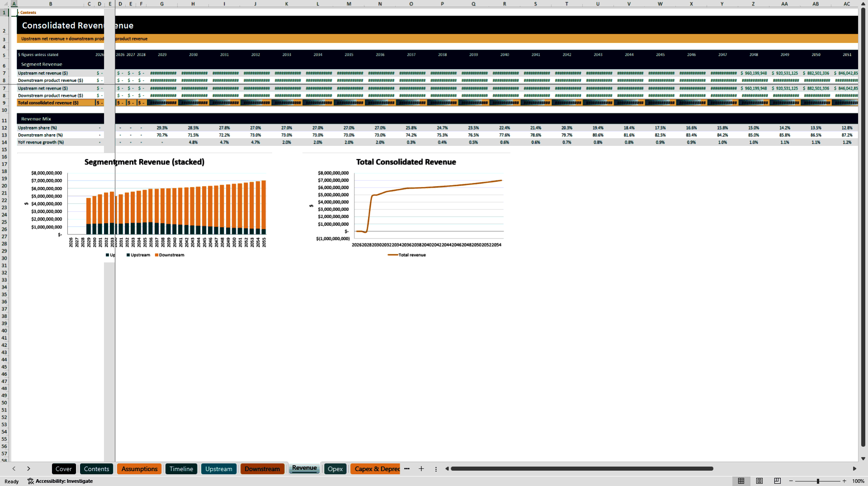
Task: Click the 2051 year header cell
Action: (847, 55)
